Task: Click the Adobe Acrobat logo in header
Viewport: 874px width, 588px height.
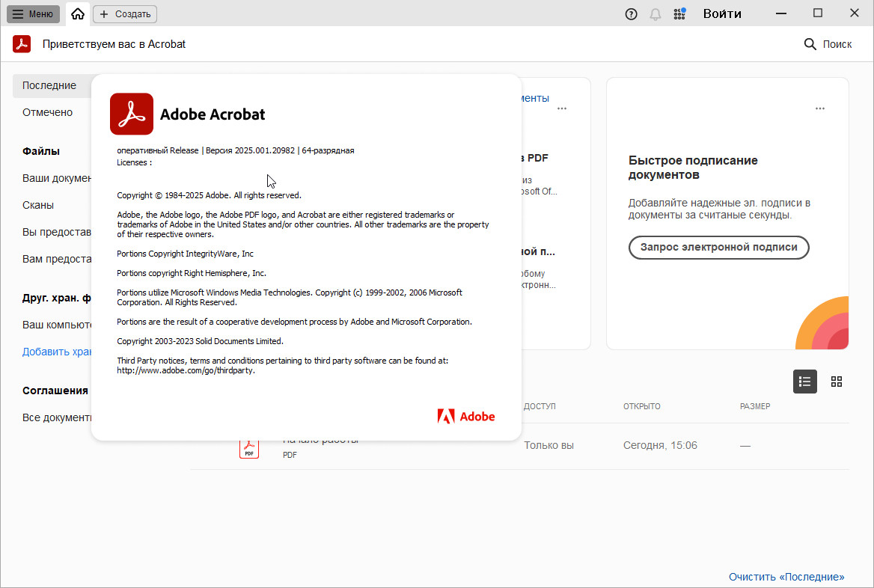Action: click(x=22, y=44)
